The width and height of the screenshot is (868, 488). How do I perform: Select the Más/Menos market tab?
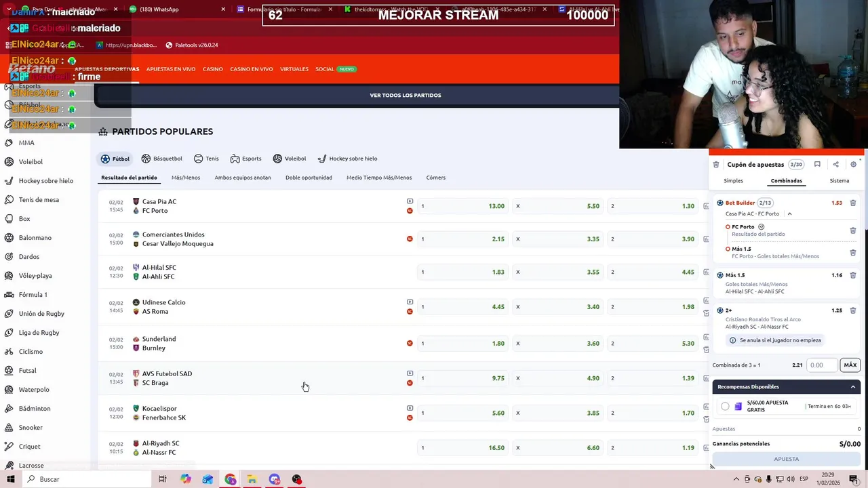click(x=186, y=178)
